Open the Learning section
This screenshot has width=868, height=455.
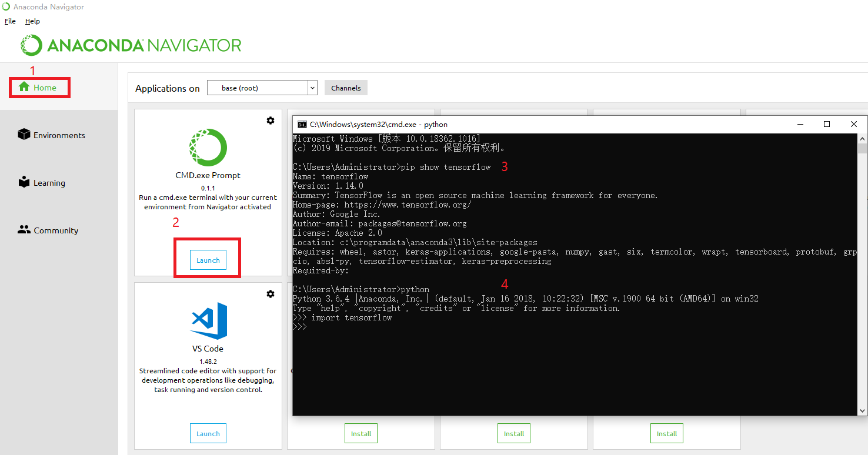42,182
